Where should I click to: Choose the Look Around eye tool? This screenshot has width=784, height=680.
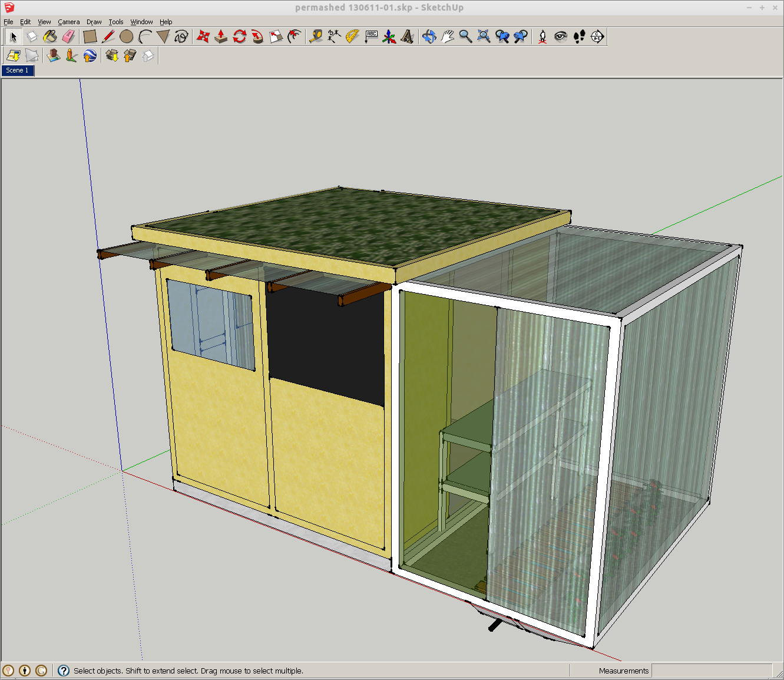tap(560, 36)
